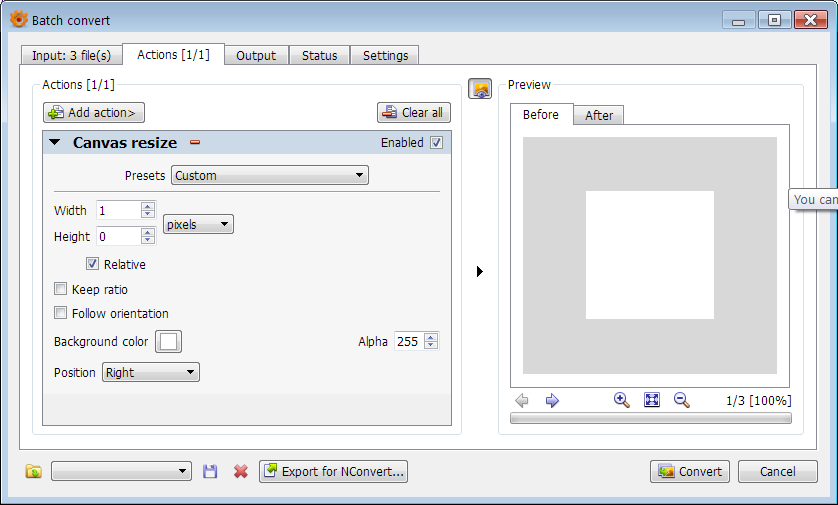
Task: Increase Alpha value with up arrow
Action: (431, 337)
